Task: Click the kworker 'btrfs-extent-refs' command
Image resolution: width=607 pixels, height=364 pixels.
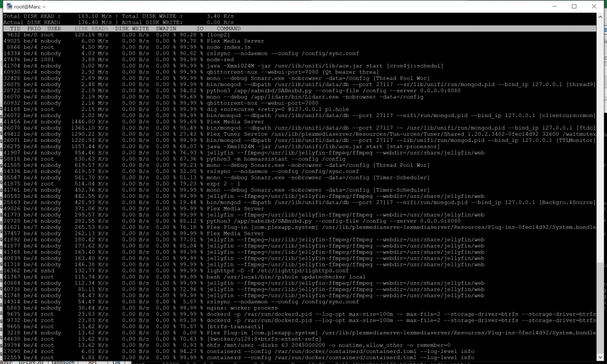Action: pyautogui.click(x=264, y=339)
